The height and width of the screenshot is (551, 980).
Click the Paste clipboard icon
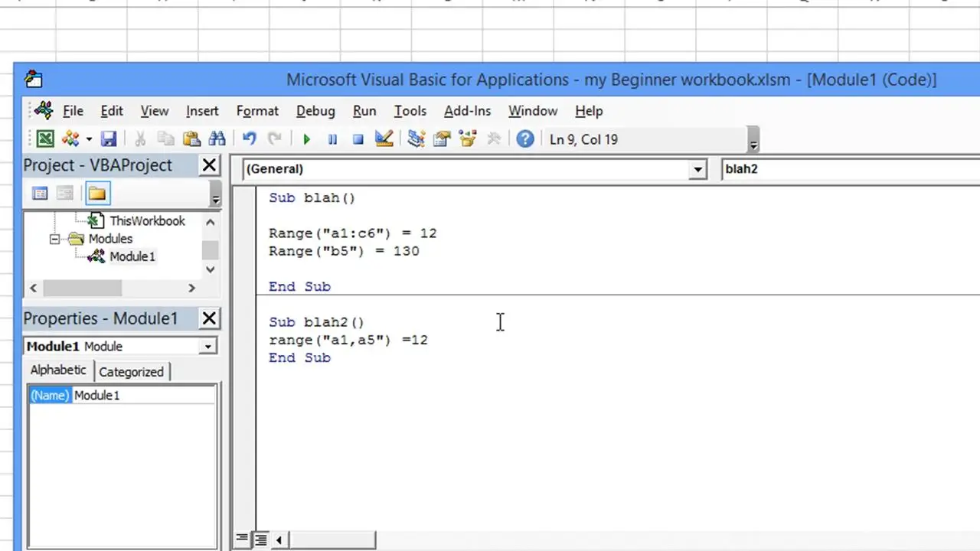(191, 139)
